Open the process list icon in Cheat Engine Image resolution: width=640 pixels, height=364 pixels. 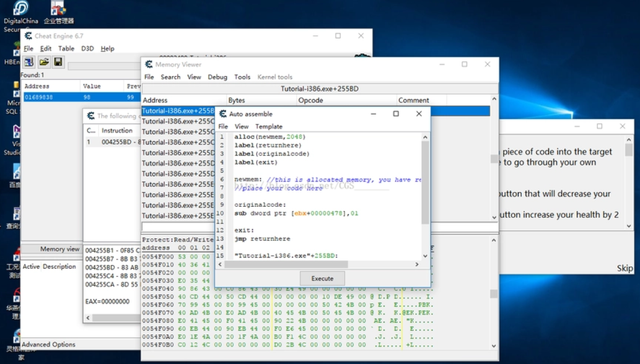click(x=29, y=62)
